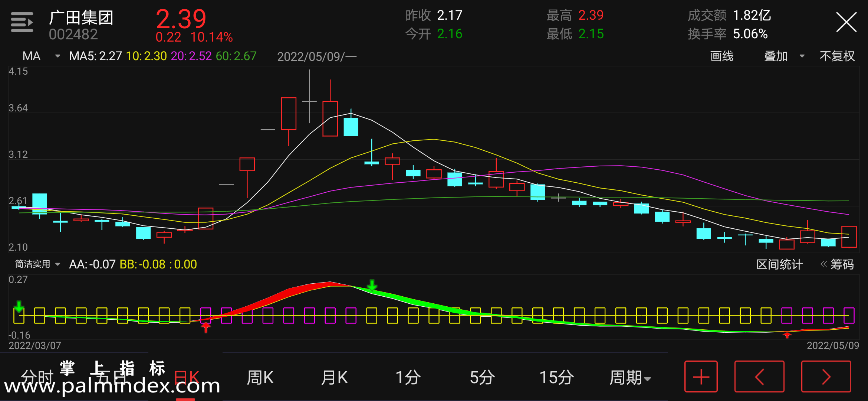Image resolution: width=868 pixels, height=401 pixels.
Task: Click the percentage change 10.14%
Action: (211, 37)
